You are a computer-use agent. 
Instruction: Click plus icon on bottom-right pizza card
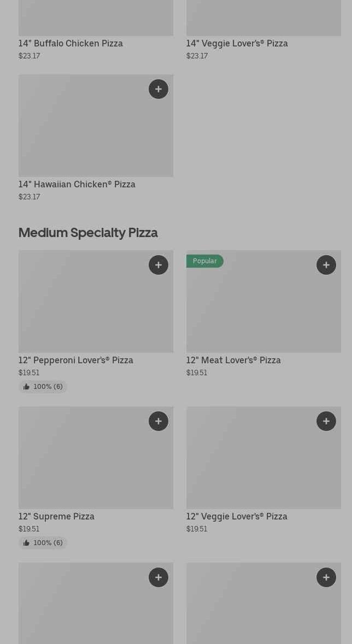[326, 577]
